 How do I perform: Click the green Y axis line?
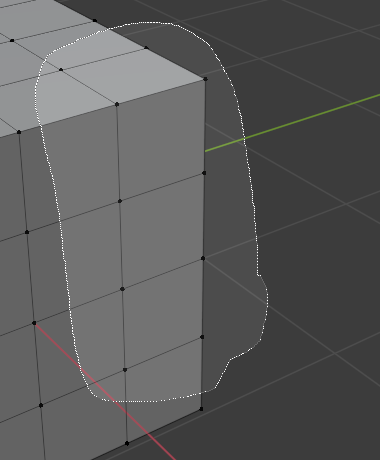click(x=292, y=123)
